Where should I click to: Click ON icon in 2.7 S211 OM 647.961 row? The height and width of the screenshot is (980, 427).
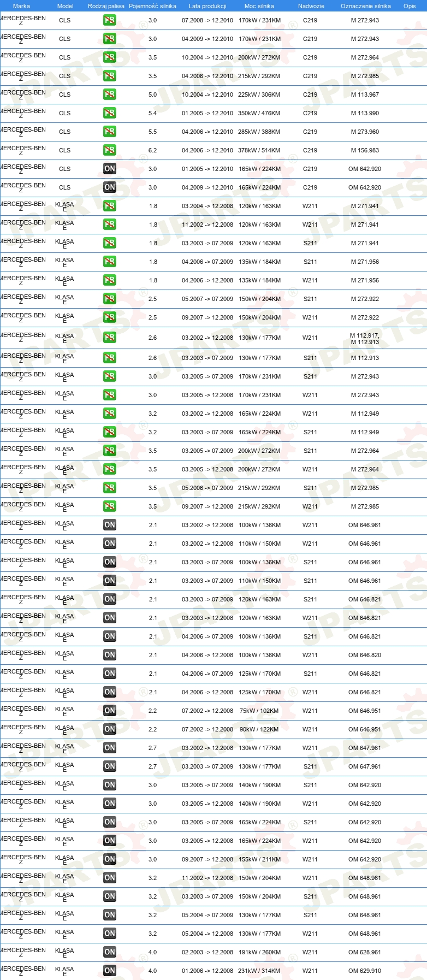(x=109, y=766)
